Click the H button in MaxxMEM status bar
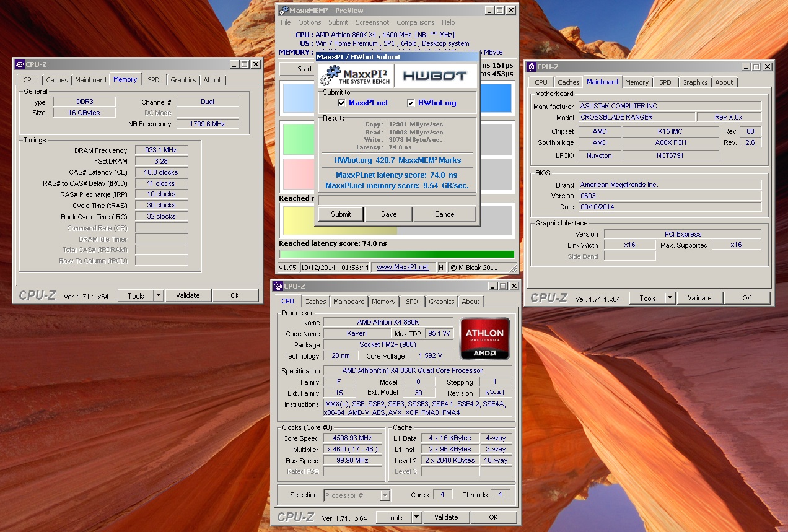The width and height of the screenshot is (788, 532). click(441, 267)
